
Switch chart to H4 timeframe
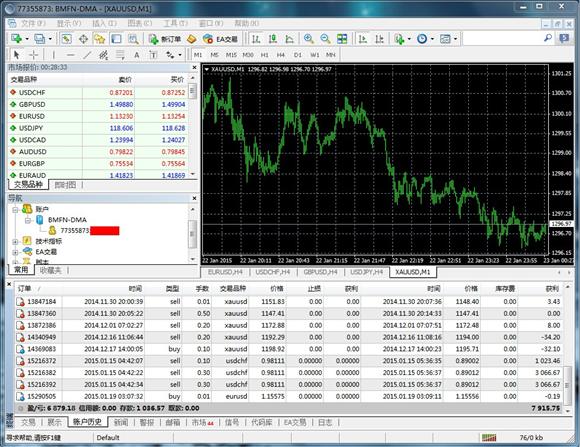[x=281, y=55]
